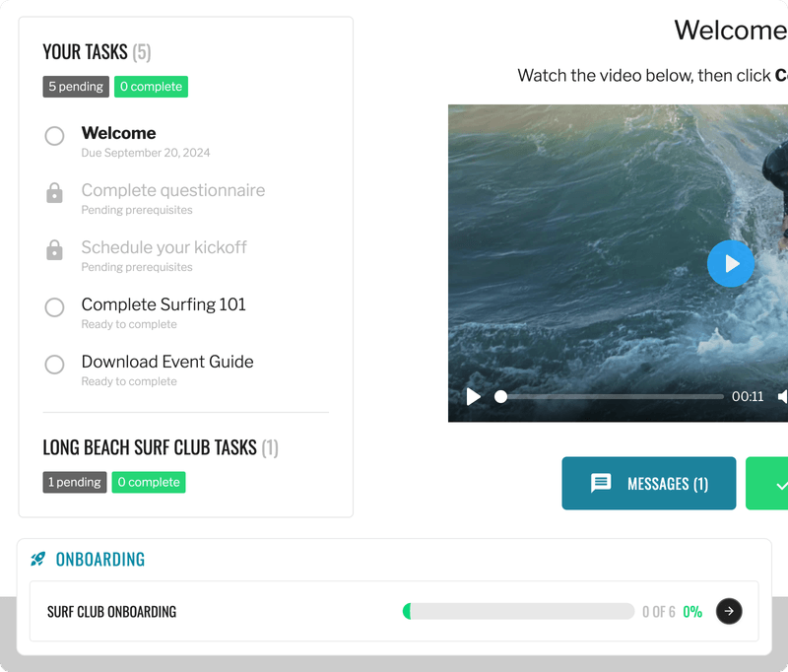Mark the Welcome task circle complete
The height and width of the screenshot is (672, 788).
(54, 136)
